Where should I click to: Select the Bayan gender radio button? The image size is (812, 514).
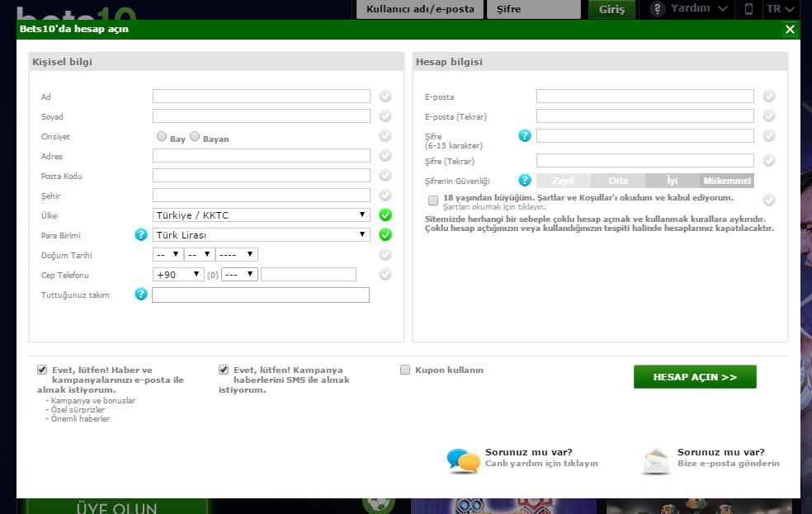click(x=195, y=136)
